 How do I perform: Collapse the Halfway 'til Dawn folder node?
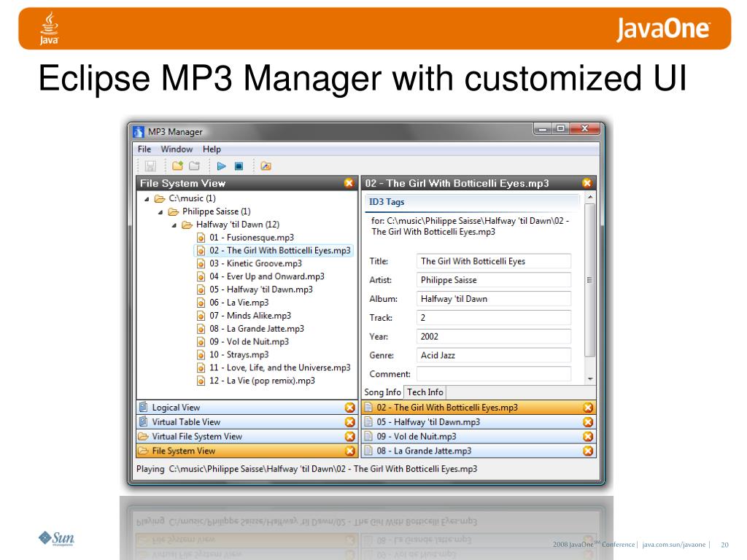point(174,225)
